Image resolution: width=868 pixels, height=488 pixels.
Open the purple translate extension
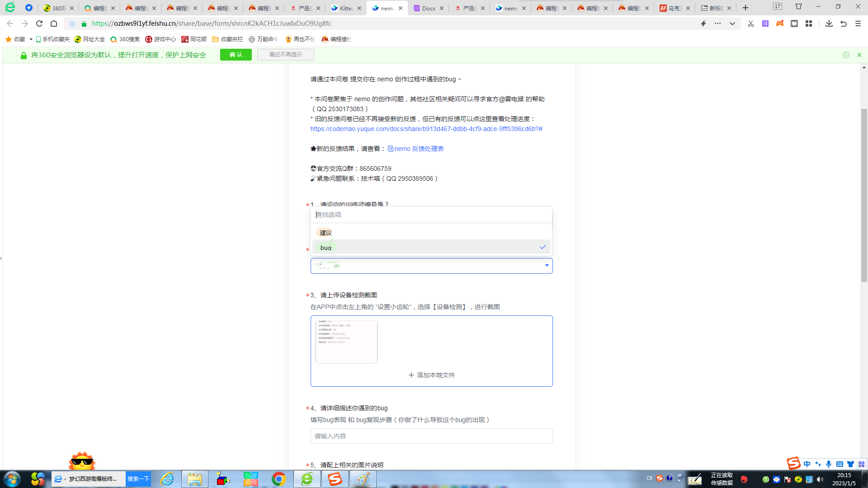[x=765, y=23]
